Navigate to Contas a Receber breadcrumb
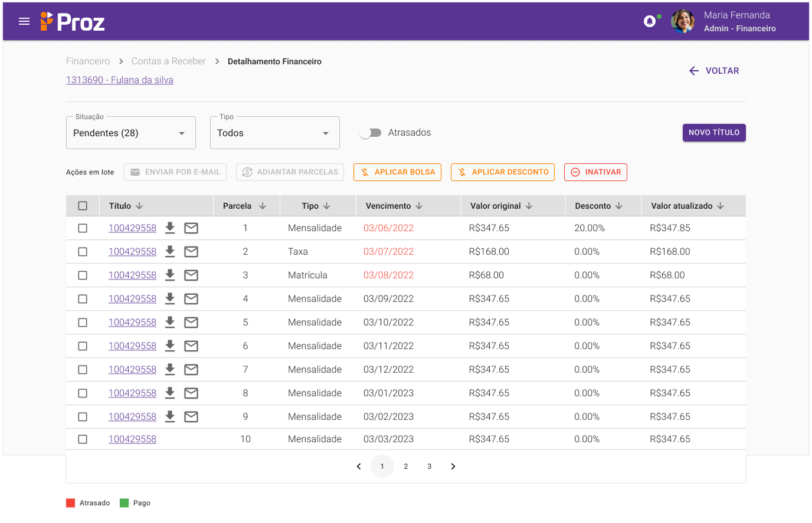Viewport: 812px width, 523px height. click(169, 61)
